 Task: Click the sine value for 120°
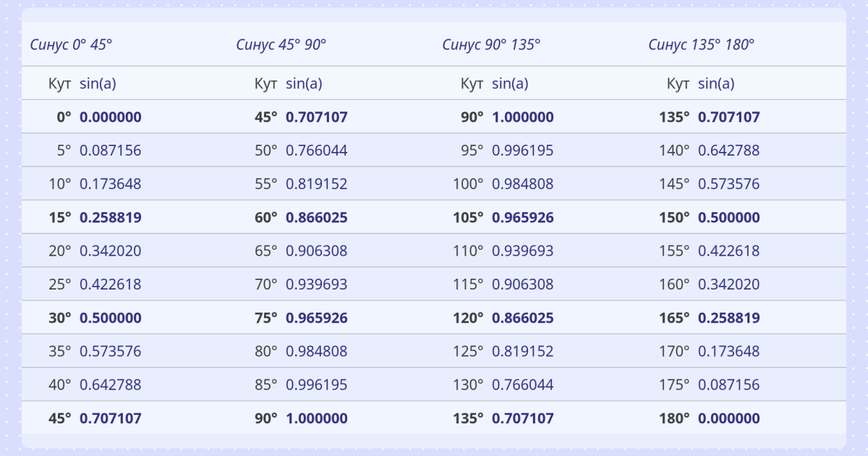pyautogui.click(x=522, y=318)
